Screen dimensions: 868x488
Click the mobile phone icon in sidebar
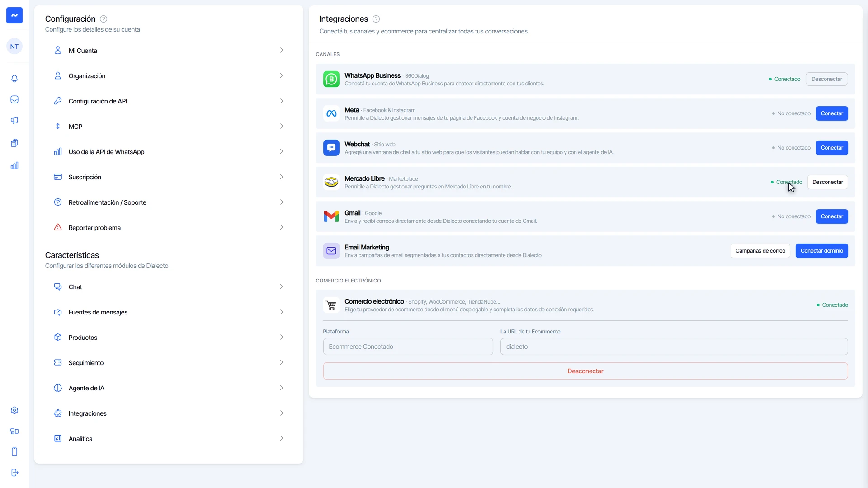14,452
